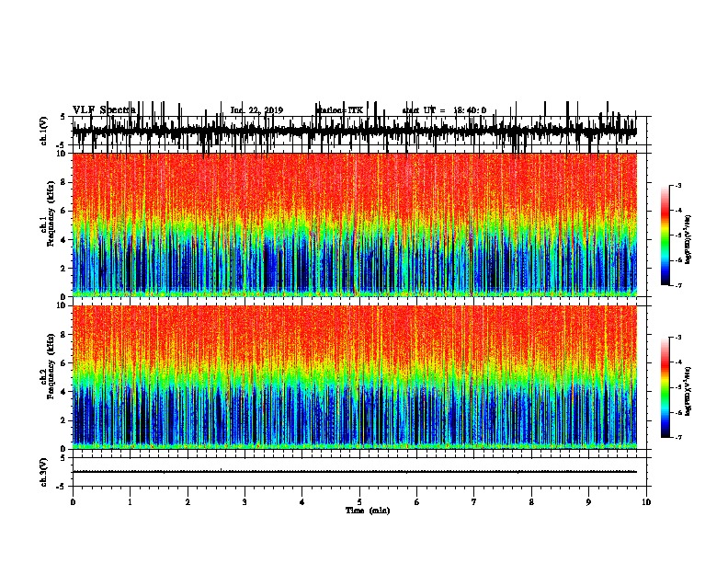
Task: Click the 'VLF Spectra' title text
Action: (x=104, y=109)
